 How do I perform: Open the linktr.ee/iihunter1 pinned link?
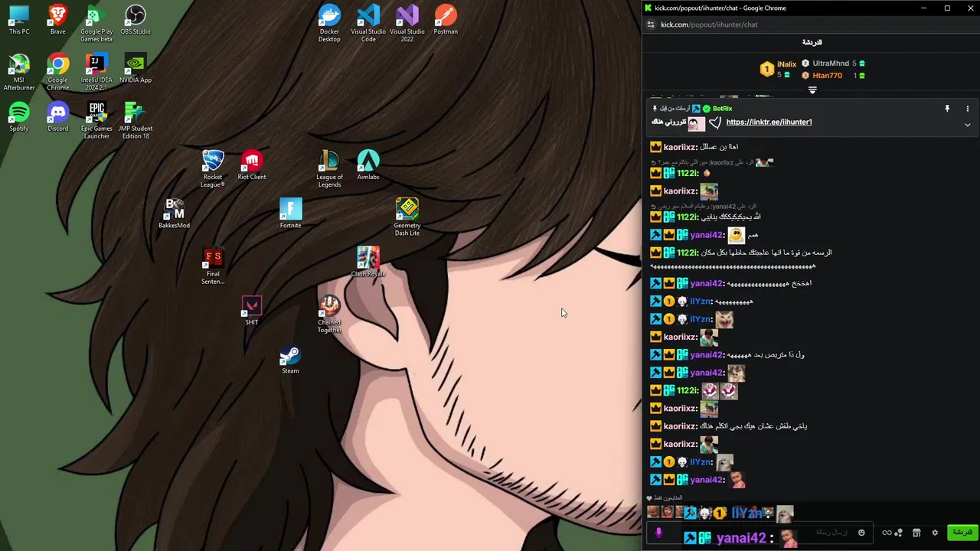tap(769, 122)
